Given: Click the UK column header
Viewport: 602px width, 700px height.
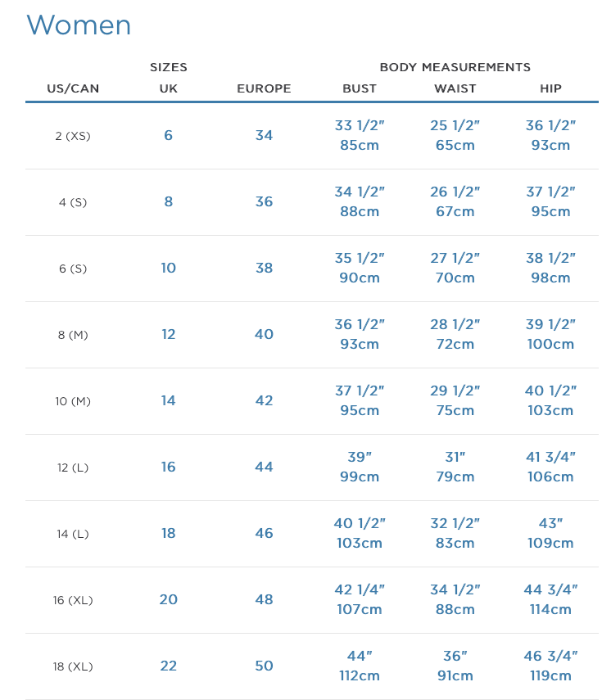Looking at the screenshot, I should (169, 88).
